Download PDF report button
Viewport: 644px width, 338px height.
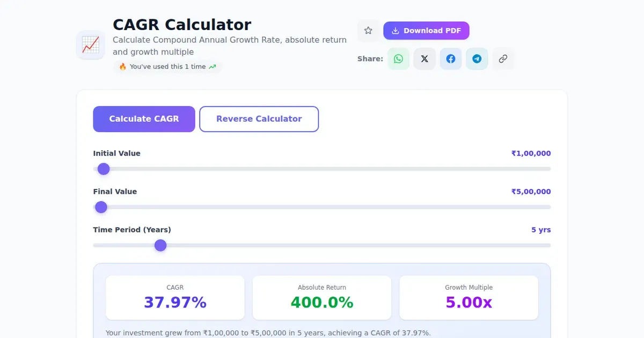[x=426, y=31]
